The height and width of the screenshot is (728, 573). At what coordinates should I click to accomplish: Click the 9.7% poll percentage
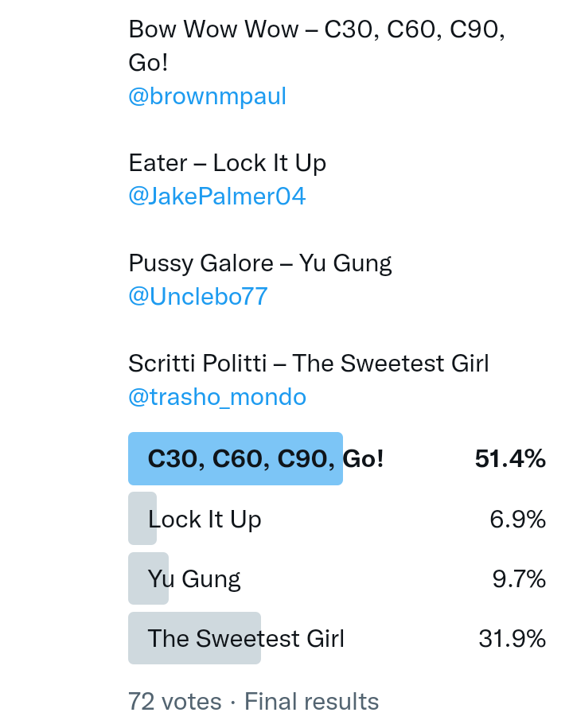pos(519,578)
